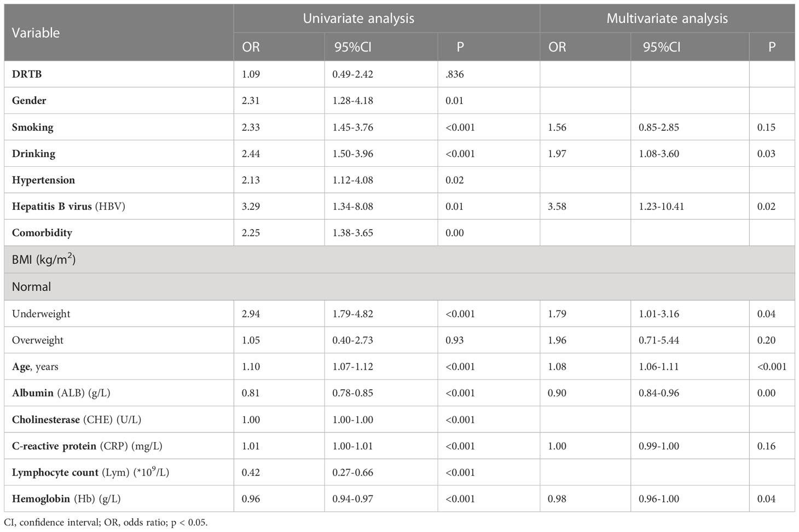
Task: Select the Normal reference row
Action: point(31,287)
